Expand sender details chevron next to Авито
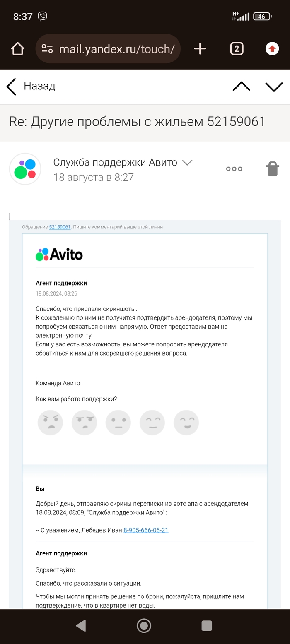 [187, 163]
